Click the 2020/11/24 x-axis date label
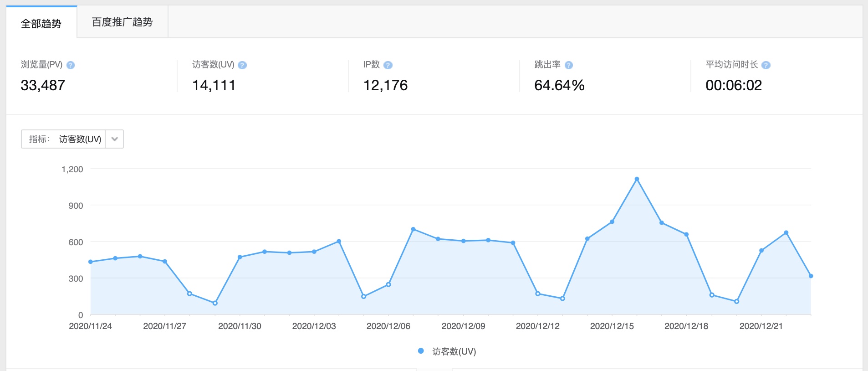 [91, 326]
